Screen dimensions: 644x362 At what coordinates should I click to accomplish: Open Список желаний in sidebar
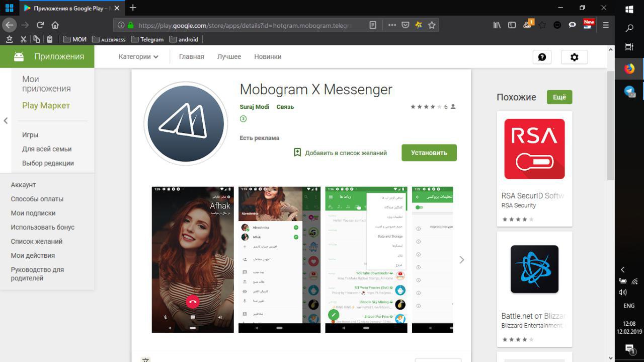click(37, 241)
